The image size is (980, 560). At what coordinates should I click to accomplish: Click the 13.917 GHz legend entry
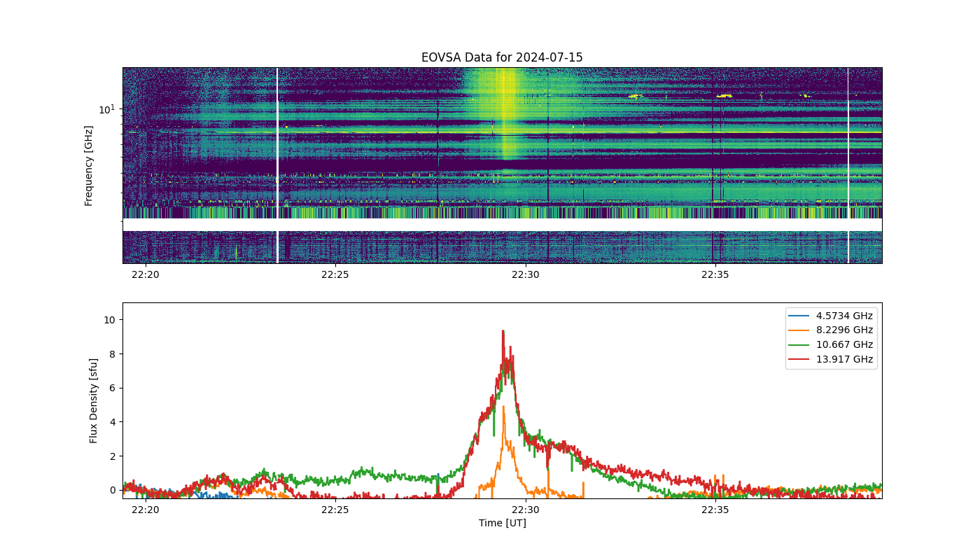pos(844,359)
